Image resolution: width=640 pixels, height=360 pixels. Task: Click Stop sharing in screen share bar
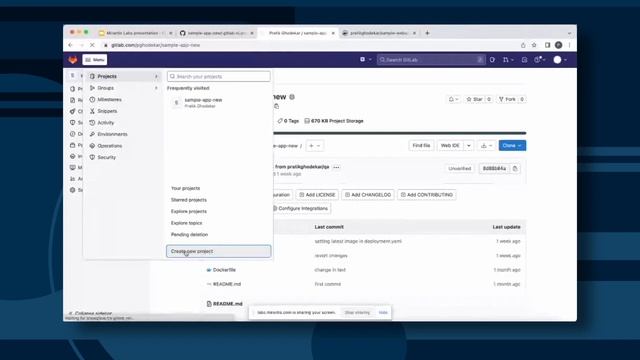coord(357,312)
